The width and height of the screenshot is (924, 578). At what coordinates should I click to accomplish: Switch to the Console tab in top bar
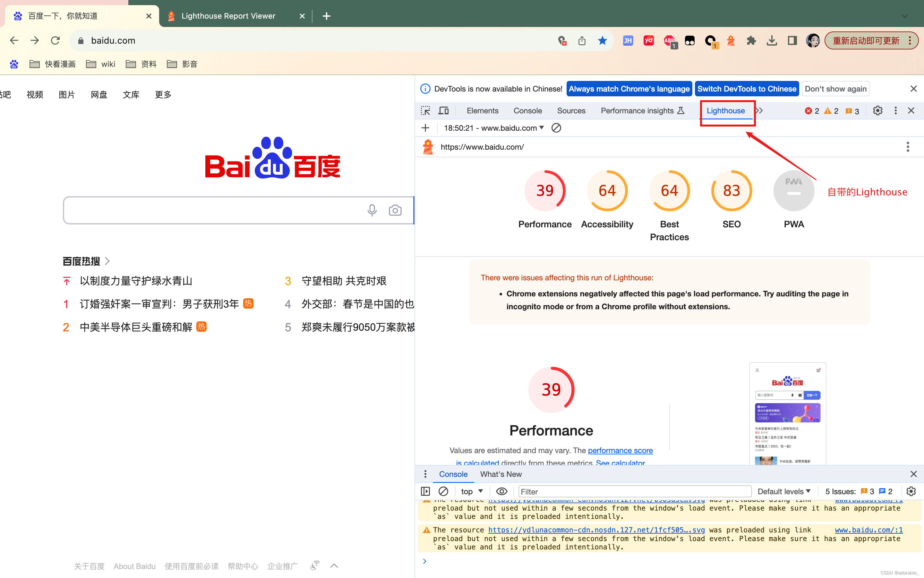pos(528,111)
